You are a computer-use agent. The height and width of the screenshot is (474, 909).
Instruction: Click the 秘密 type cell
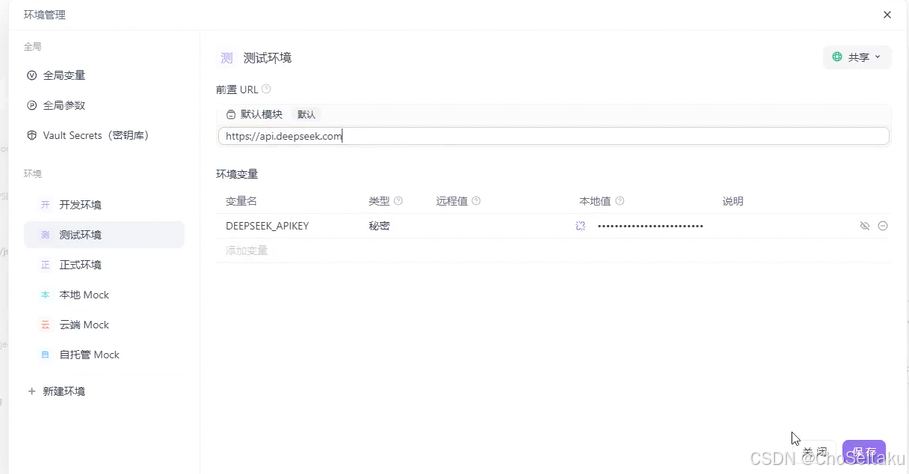point(379,226)
